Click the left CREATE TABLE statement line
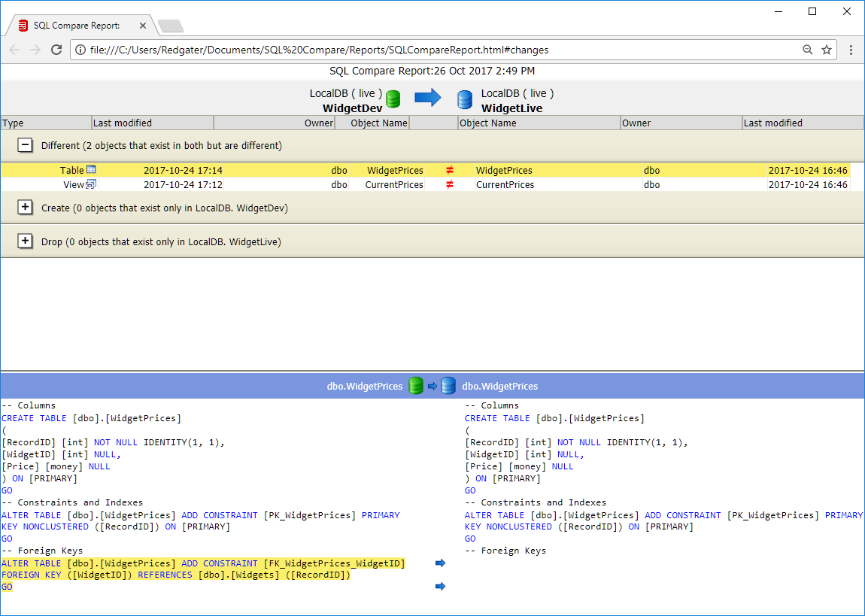Screen dimensions: 865x616 pos(91,418)
